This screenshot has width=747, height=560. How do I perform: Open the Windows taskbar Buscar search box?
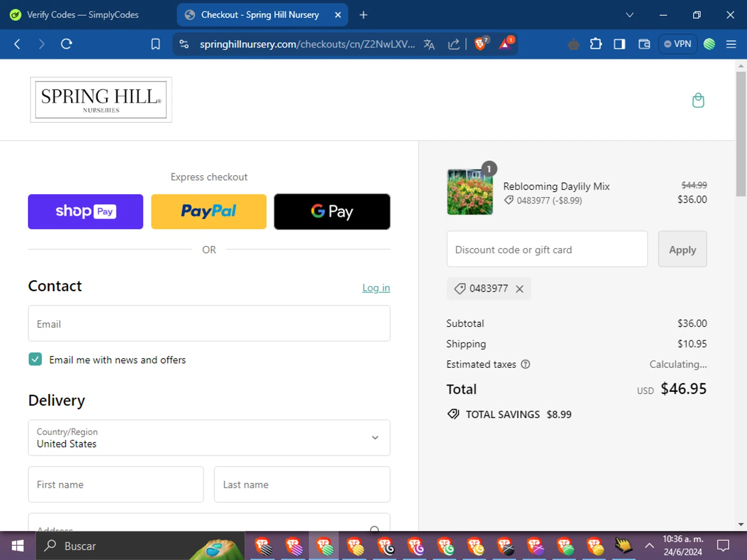pyautogui.click(x=140, y=546)
